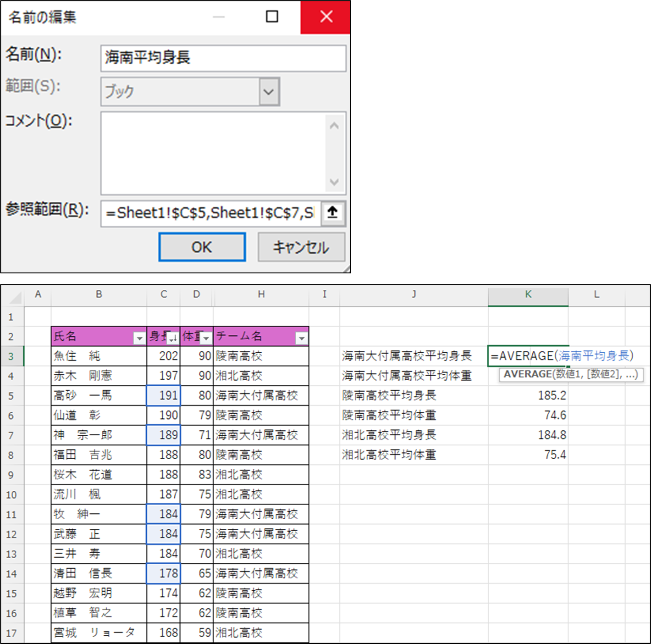Select the name cell 清田 信長
The height and width of the screenshot is (644, 651).
(99, 573)
